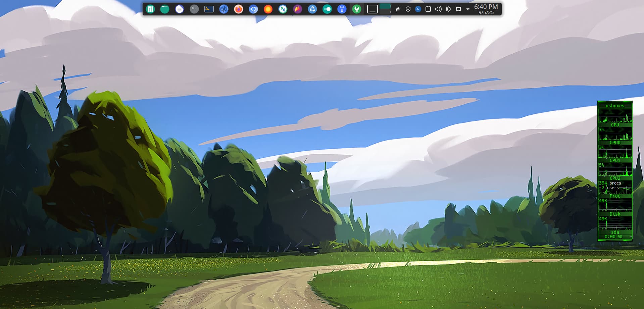Open the blue recycle-symbol app
The height and width of the screenshot is (309, 644).
tap(312, 9)
